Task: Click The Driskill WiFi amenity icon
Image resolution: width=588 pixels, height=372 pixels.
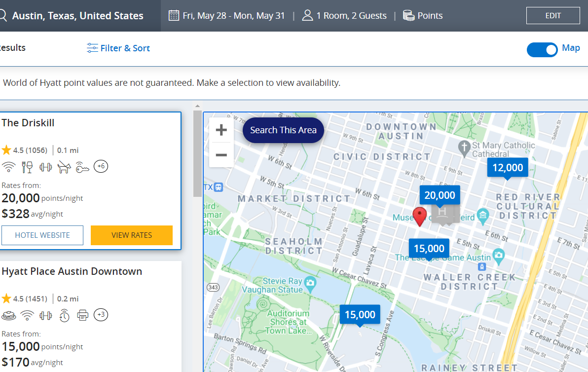Action: [x=8, y=166]
